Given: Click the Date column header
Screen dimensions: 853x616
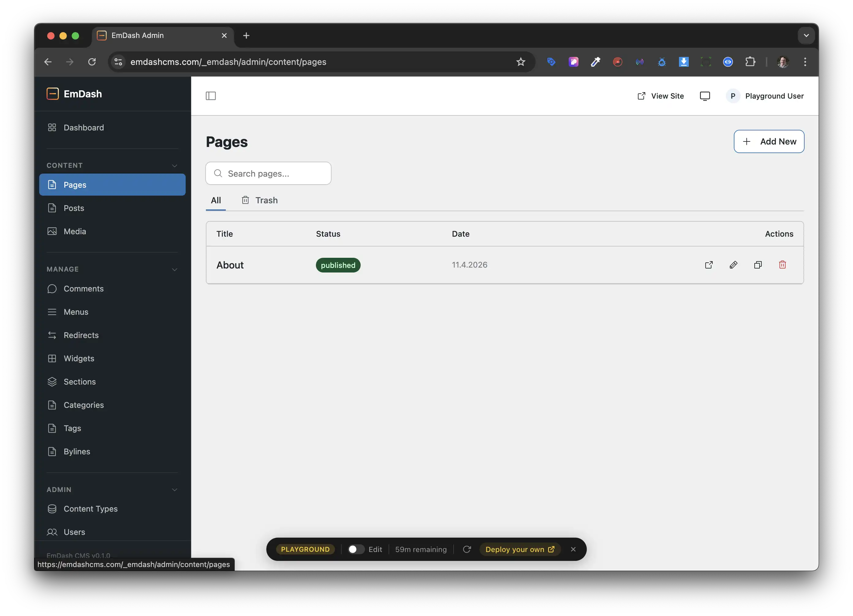Looking at the screenshot, I should 460,234.
